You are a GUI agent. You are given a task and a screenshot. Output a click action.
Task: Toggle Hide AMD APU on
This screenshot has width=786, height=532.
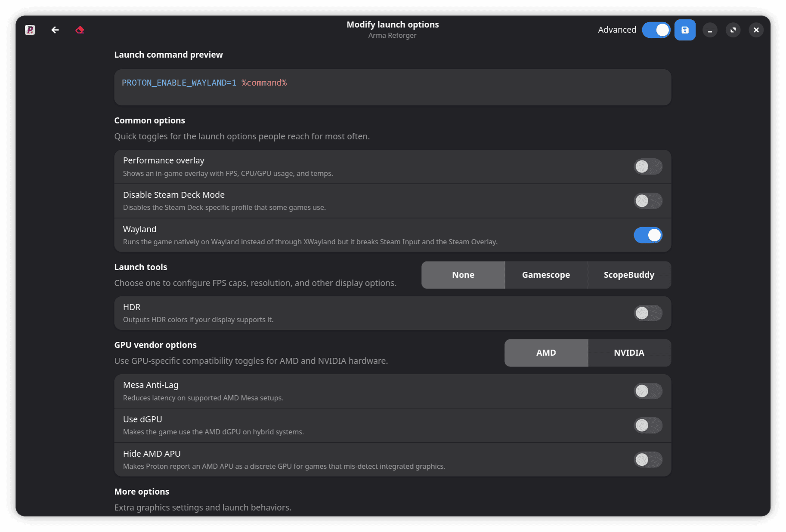tap(648, 460)
